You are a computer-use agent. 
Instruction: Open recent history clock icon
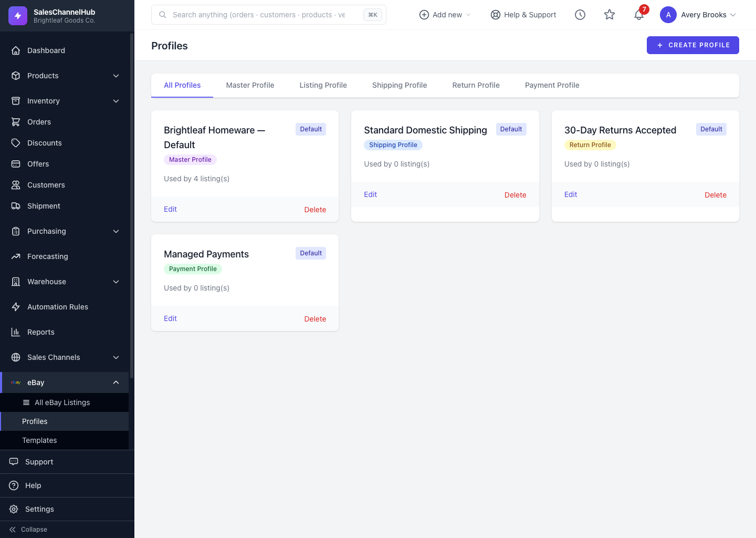pyautogui.click(x=580, y=15)
